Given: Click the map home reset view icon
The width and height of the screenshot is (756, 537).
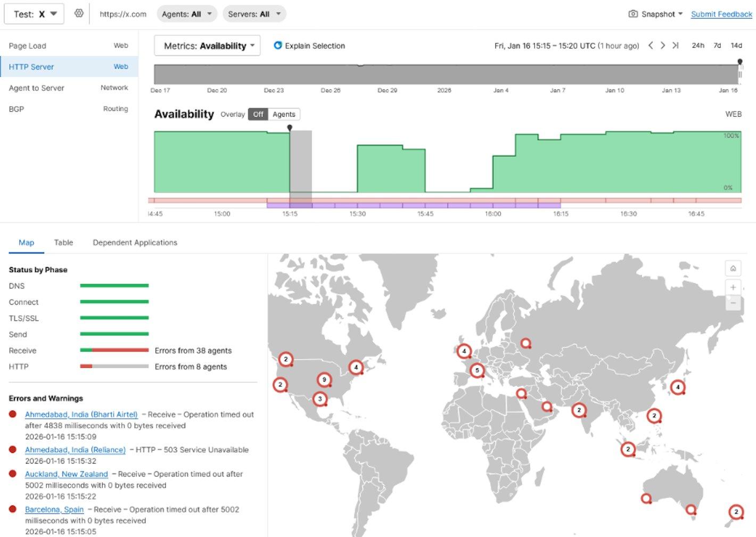Looking at the screenshot, I should click(x=733, y=268).
